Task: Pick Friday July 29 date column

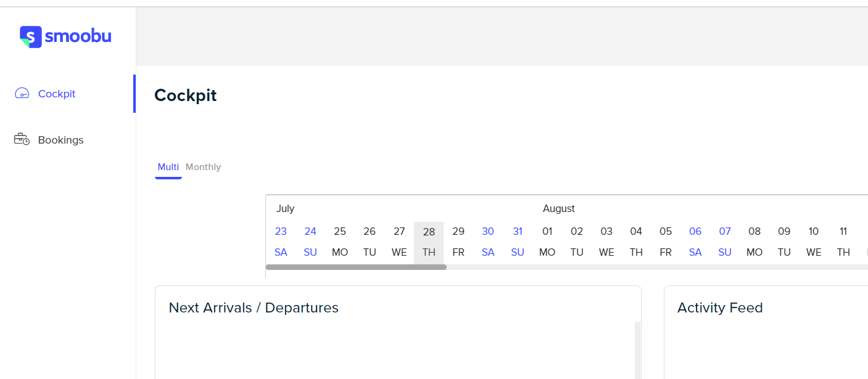Action: coord(458,242)
